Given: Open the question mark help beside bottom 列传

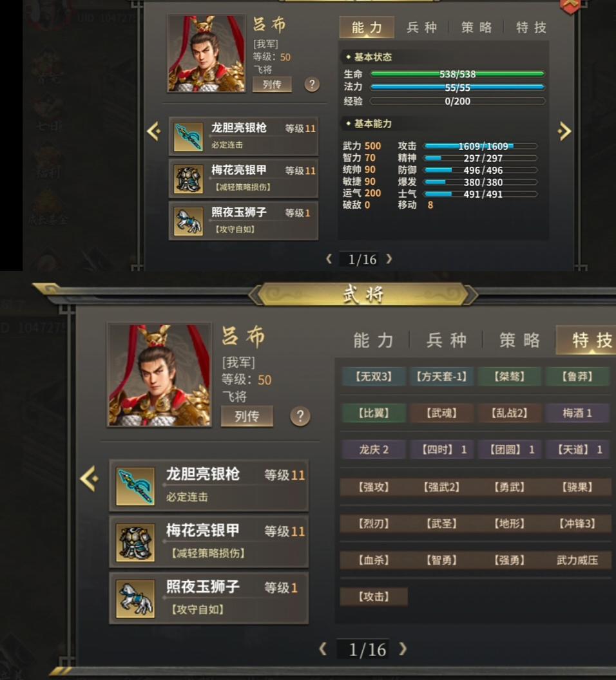Looking at the screenshot, I should [x=300, y=417].
